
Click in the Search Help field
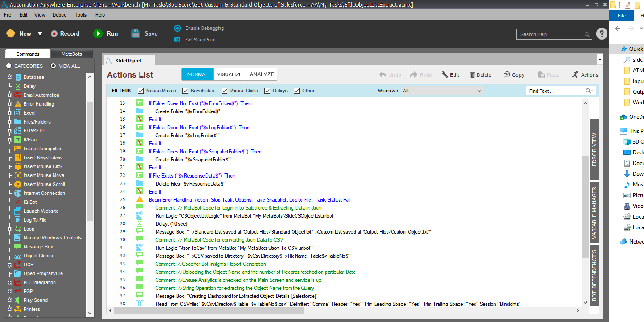coord(551,34)
